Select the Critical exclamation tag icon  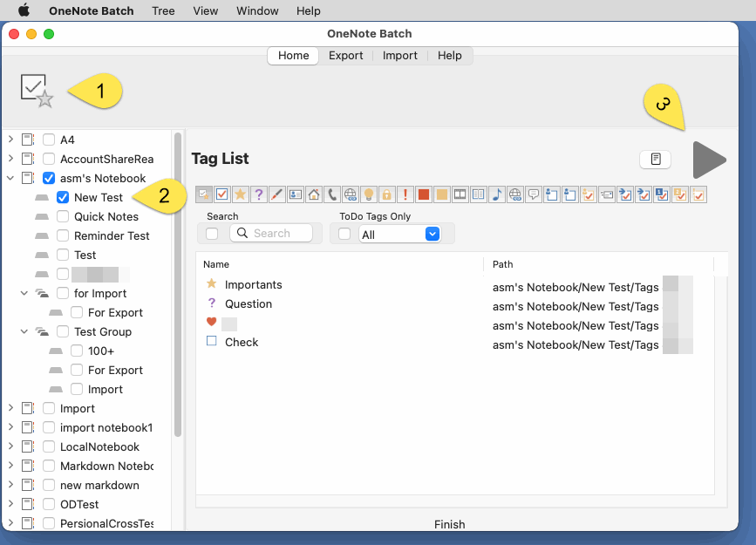(x=405, y=194)
